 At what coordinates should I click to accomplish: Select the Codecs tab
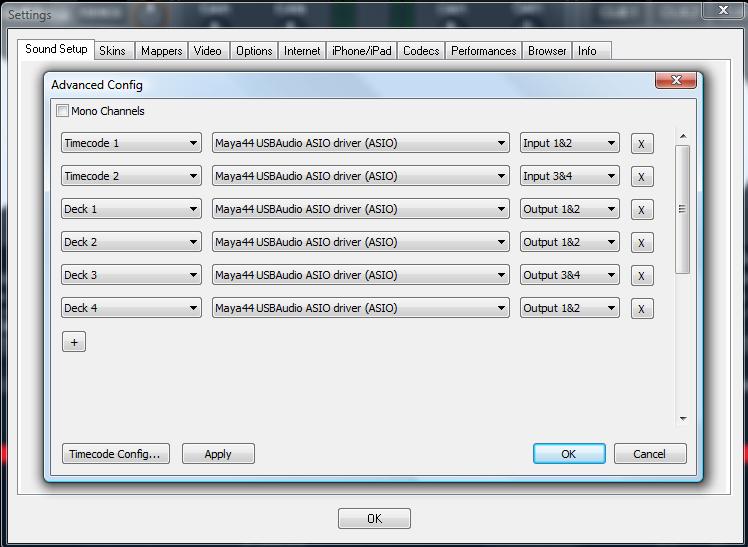click(x=421, y=51)
